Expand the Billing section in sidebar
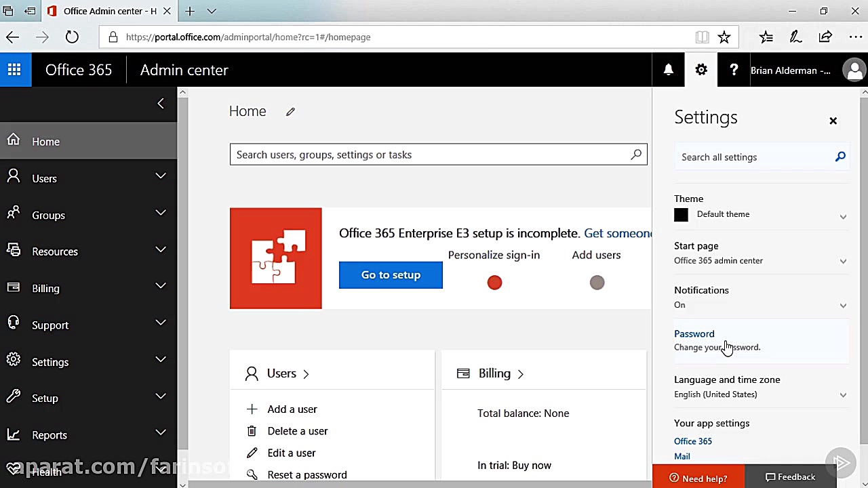Viewport: 868px width, 488px height. (x=161, y=286)
